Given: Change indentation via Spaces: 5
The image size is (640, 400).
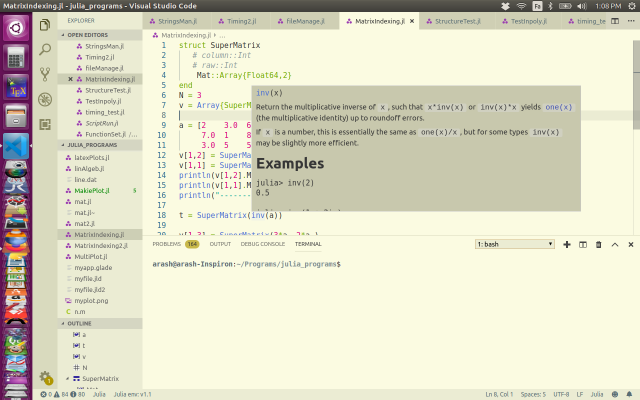Looking at the screenshot, I should tap(533, 394).
